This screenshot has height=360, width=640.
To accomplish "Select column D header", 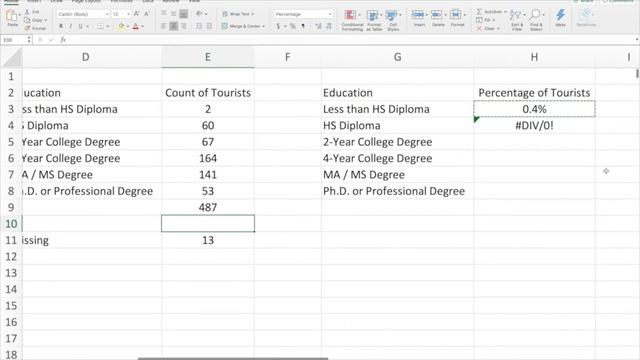I will tap(85, 57).
